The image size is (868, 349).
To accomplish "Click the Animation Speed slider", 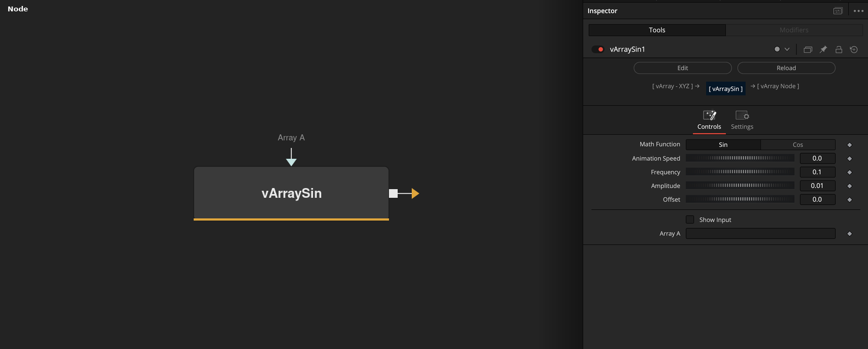I will [740, 158].
